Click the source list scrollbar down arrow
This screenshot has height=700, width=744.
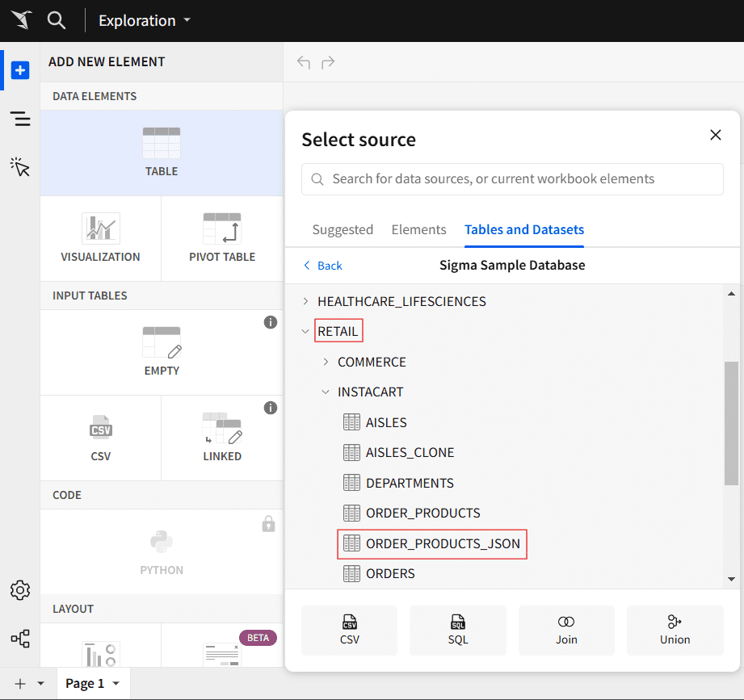click(x=731, y=579)
